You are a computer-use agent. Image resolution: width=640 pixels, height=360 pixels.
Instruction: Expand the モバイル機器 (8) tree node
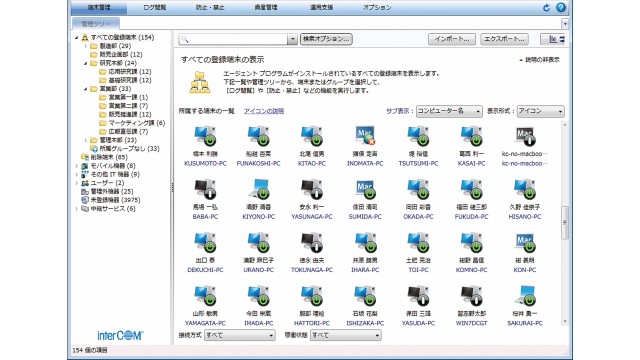(76, 166)
